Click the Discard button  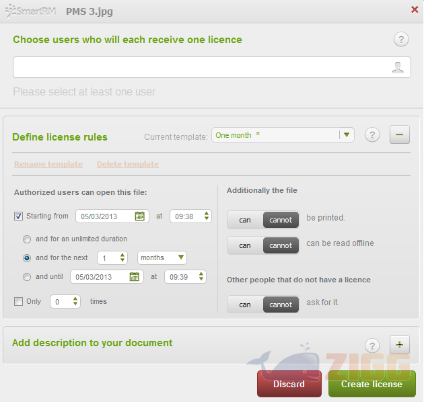289,384
